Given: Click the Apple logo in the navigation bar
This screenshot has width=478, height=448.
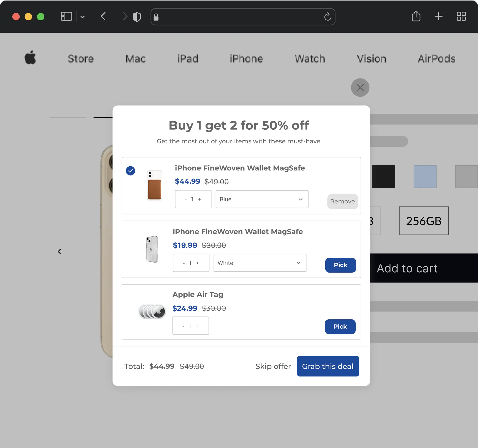Looking at the screenshot, I should click(31, 58).
